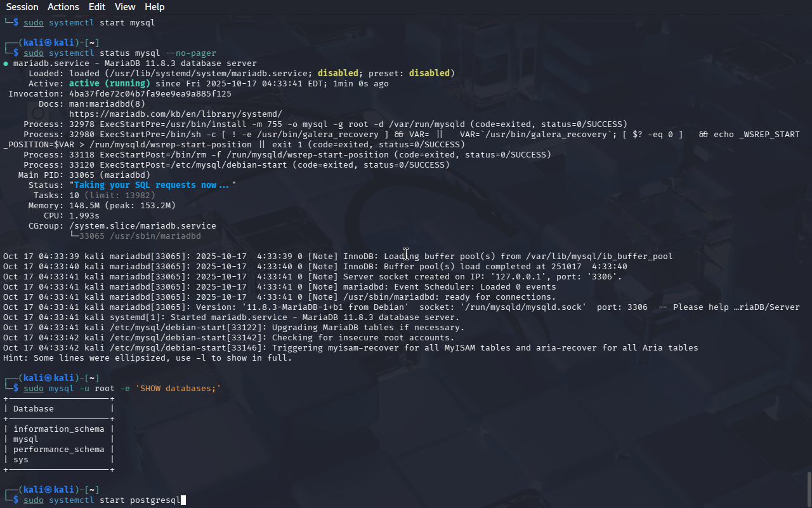The height and width of the screenshot is (508, 812).
Task: Click the green mariadb.service status dot
Action: tap(6, 63)
